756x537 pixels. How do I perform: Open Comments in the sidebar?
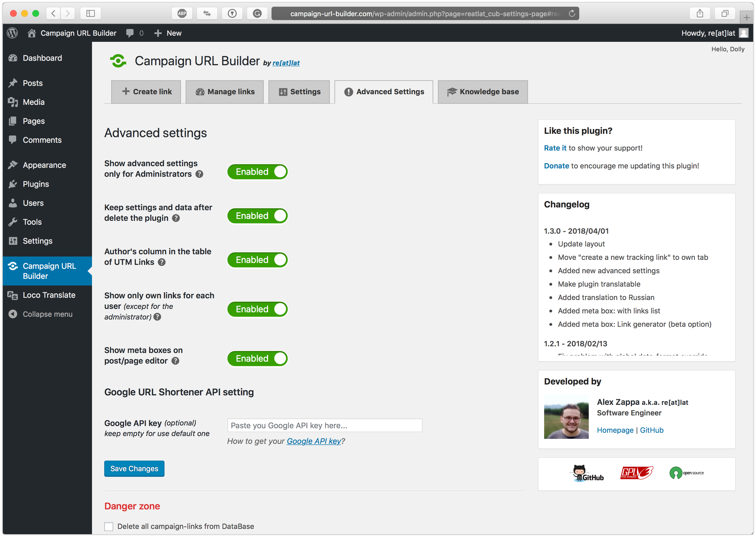coord(47,140)
